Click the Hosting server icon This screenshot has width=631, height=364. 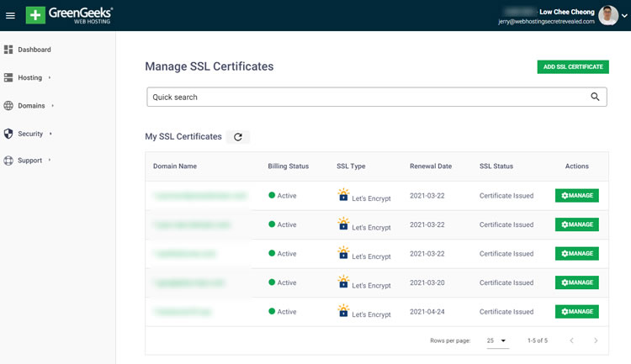[x=8, y=77]
